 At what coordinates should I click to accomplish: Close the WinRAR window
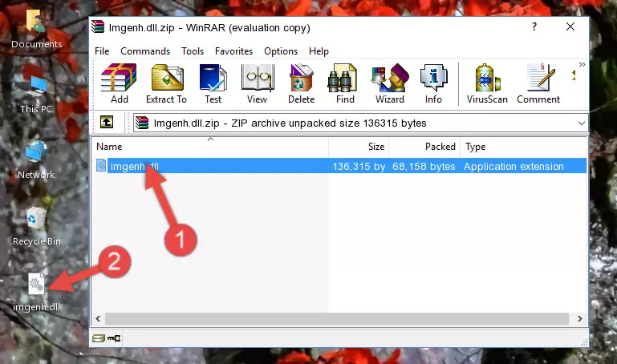(x=570, y=26)
